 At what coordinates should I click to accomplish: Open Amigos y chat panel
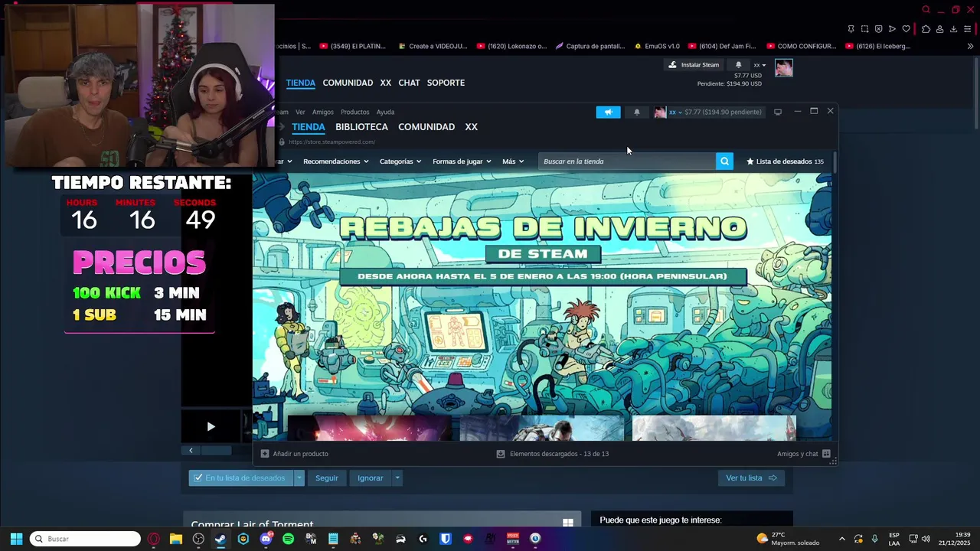[x=804, y=454]
